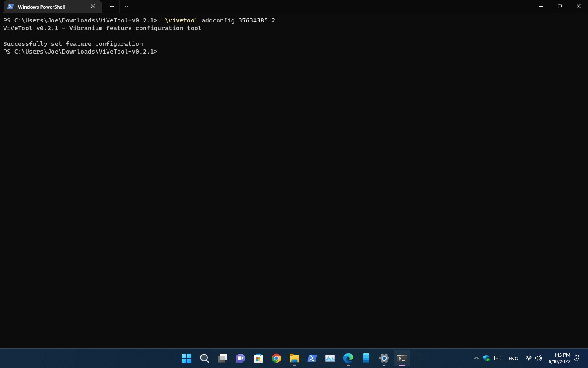Open Task View
This screenshot has height=368, width=588.
pyautogui.click(x=222, y=358)
